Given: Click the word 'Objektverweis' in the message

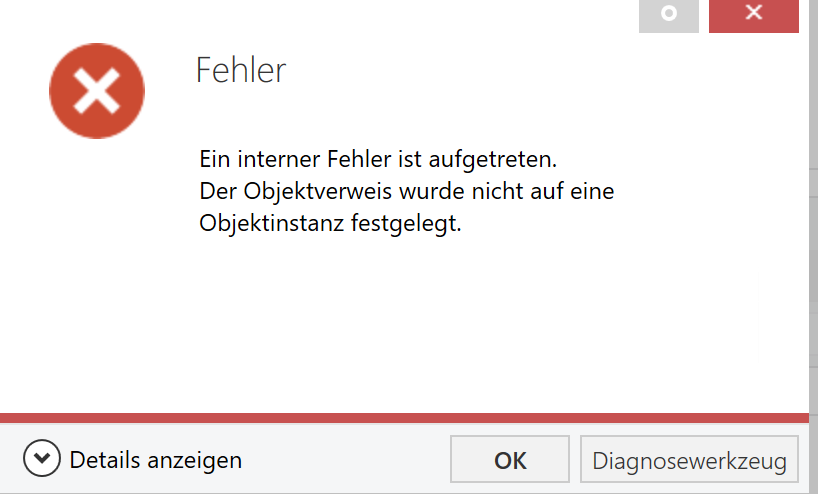Looking at the screenshot, I should [x=317, y=191].
